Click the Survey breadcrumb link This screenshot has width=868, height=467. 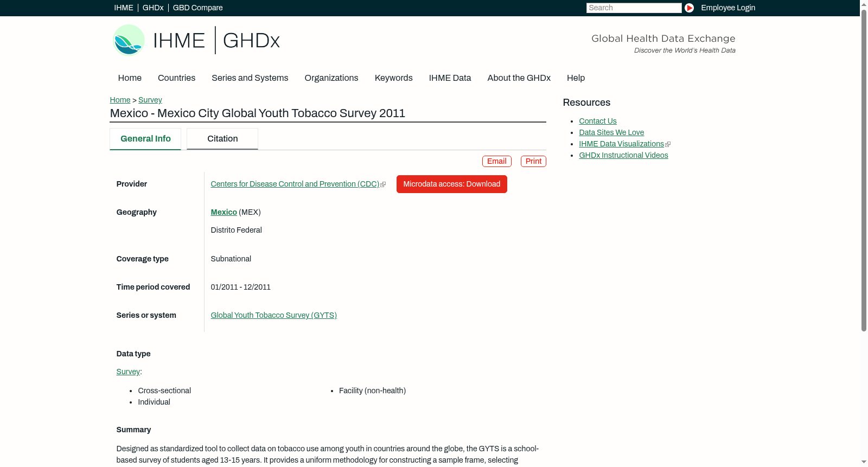pyautogui.click(x=150, y=100)
